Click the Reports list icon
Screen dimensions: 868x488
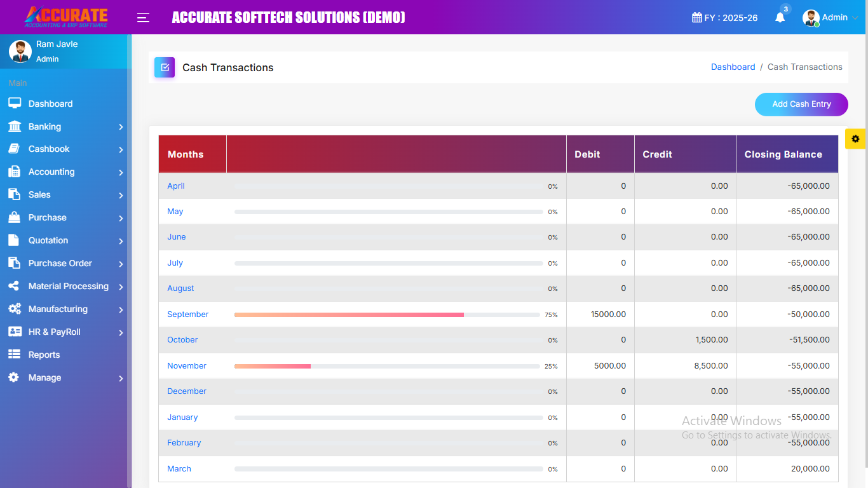15,355
